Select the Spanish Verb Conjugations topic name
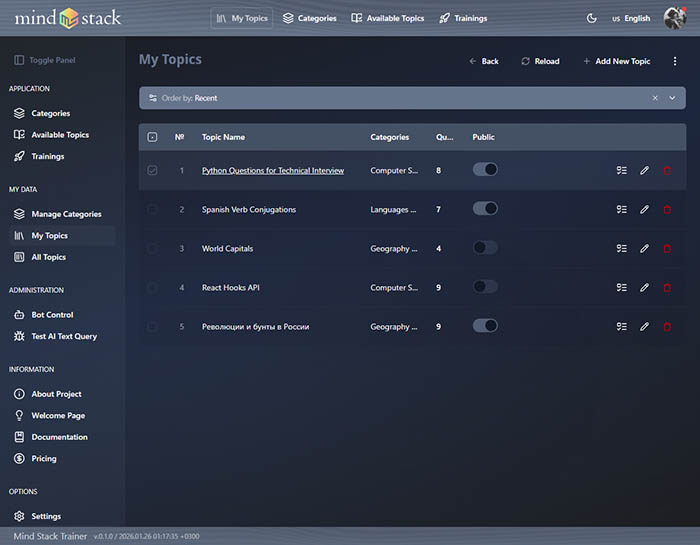 pyautogui.click(x=249, y=209)
